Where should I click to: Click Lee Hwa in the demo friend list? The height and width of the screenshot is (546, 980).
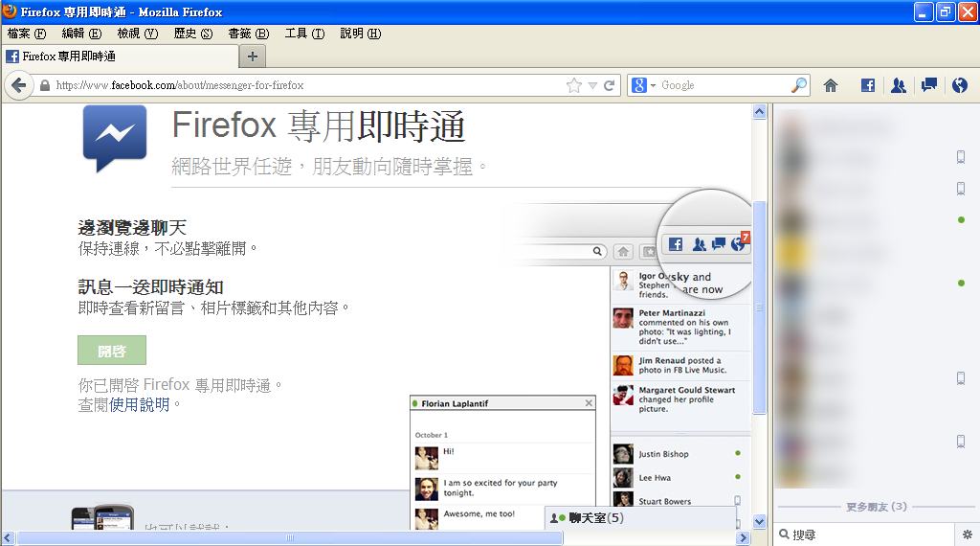[x=655, y=478]
